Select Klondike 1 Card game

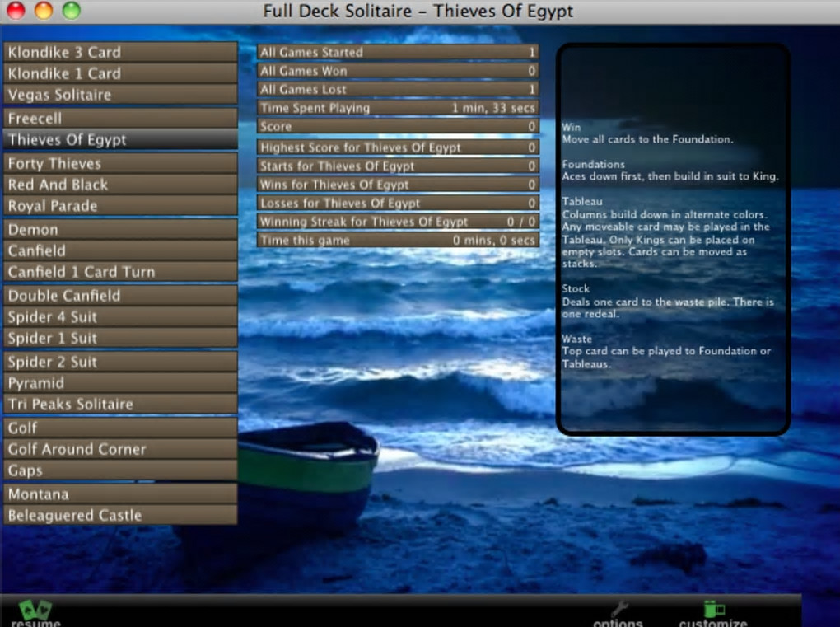[x=120, y=73]
